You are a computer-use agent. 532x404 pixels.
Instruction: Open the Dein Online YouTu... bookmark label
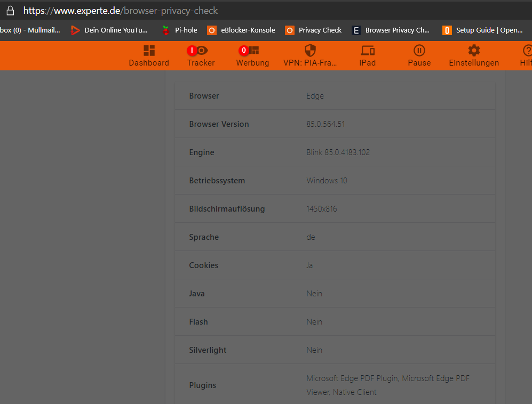point(116,30)
